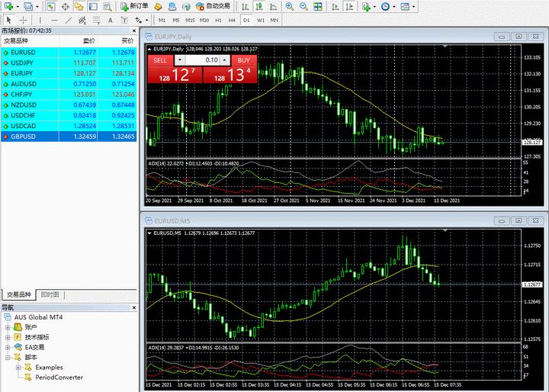Open the market globe icon

click(x=186, y=6)
